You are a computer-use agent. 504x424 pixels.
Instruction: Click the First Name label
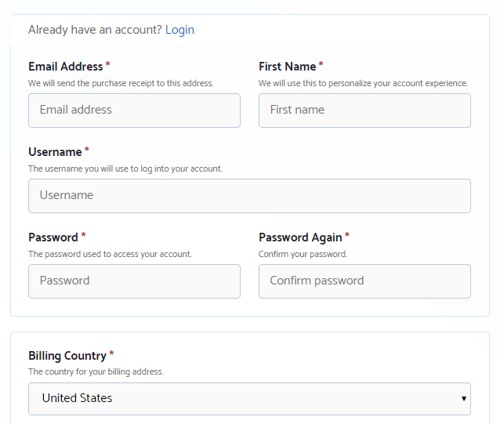[287, 67]
